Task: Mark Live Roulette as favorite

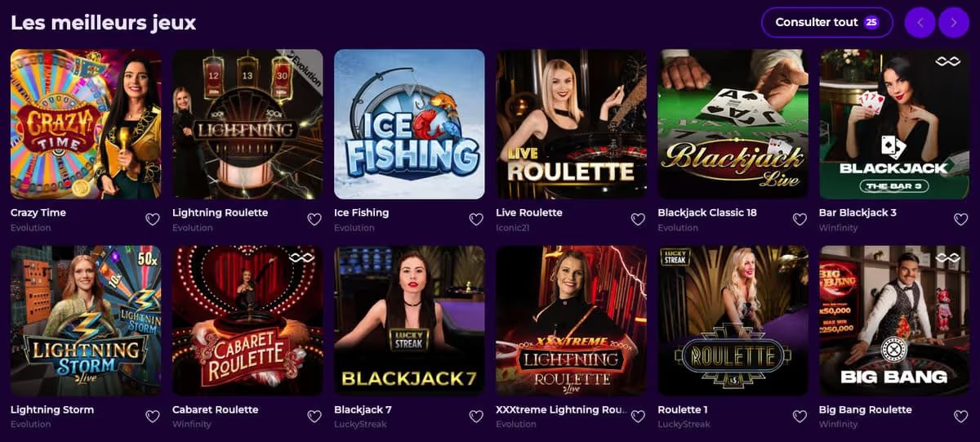Action: (x=638, y=220)
